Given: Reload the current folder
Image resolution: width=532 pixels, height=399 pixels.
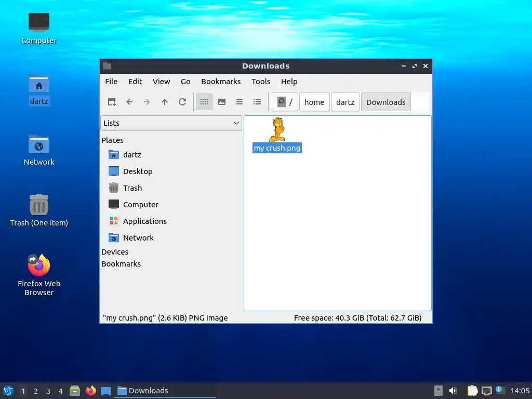Looking at the screenshot, I should (x=182, y=102).
